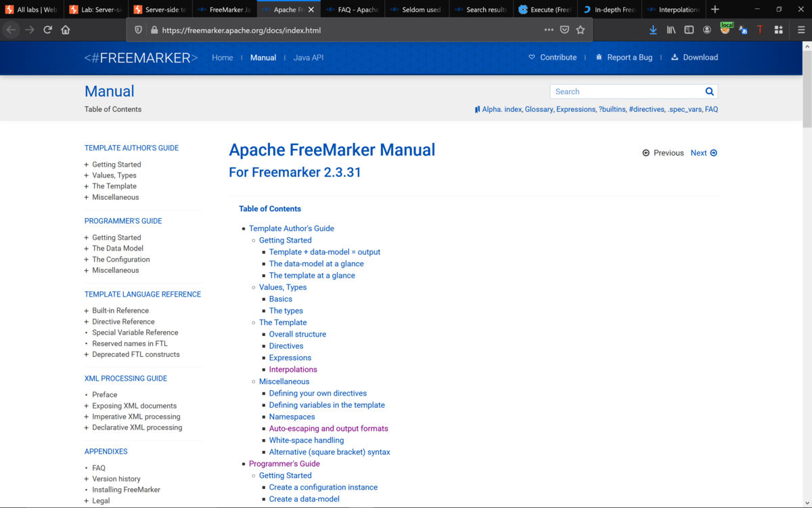Open the Contribute link
This screenshot has width=812, height=508.
point(552,58)
